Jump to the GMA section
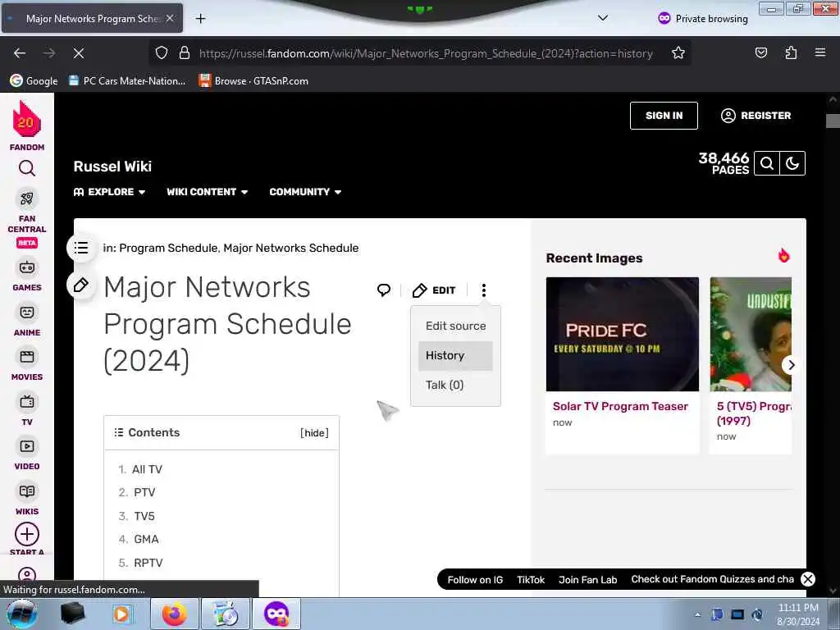This screenshot has width=840, height=630. (146, 539)
